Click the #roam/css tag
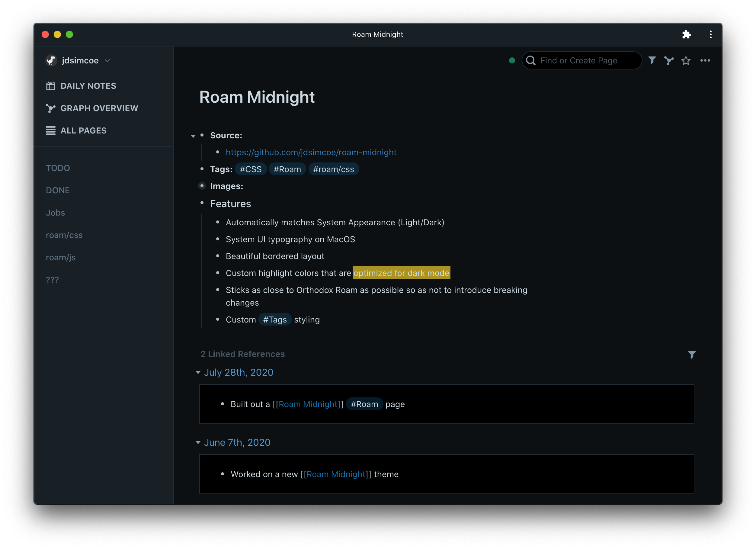Viewport: 756px width, 549px height. (333, 169)
